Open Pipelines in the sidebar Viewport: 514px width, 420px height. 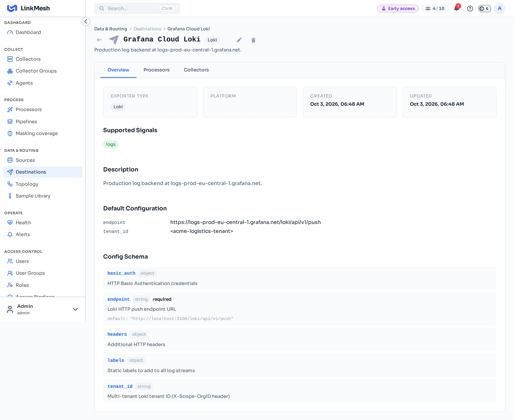pyautogui.click(x=42, y=121)
